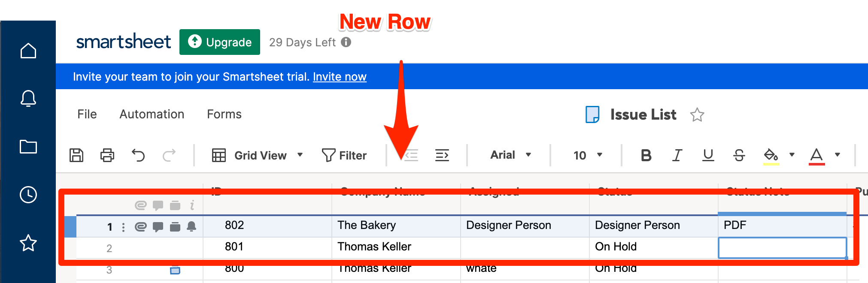Toggle Underline formatting
The image size is (868, 283).
pos(708,155)
